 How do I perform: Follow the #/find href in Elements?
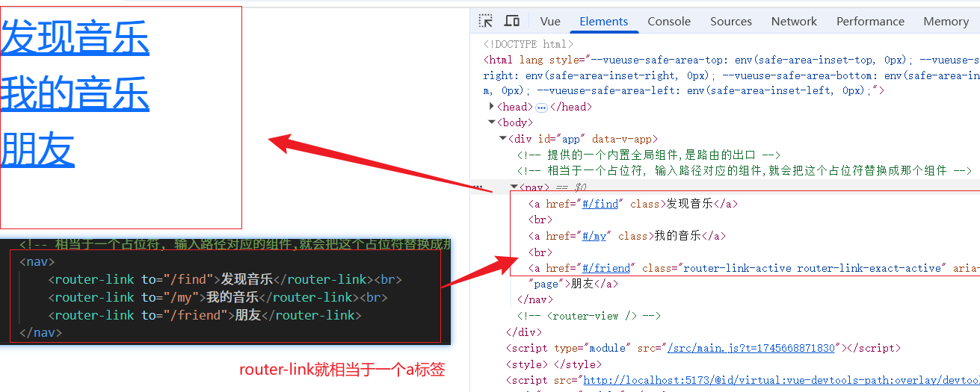pyautogui.click(x=600, y=203)
